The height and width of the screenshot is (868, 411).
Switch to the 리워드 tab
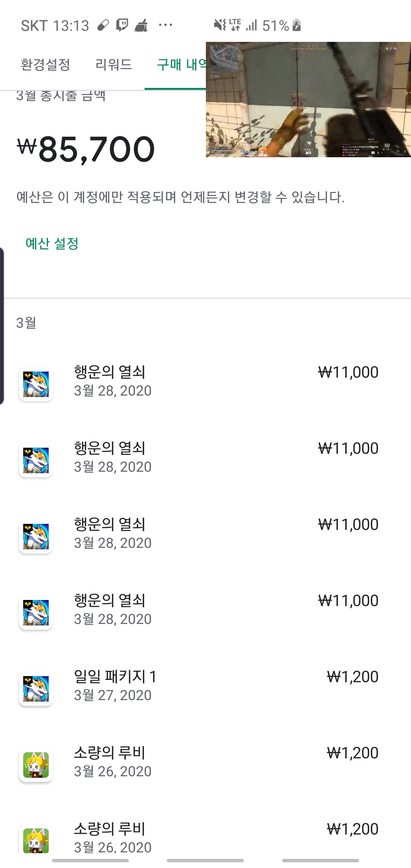click(x=113, y=65)
